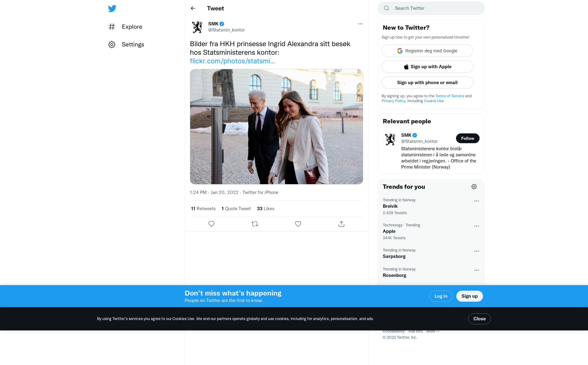This screenshot has width=588, height=365.
Task: Open the SMK tweet avatar
Action: coord(197,27)
